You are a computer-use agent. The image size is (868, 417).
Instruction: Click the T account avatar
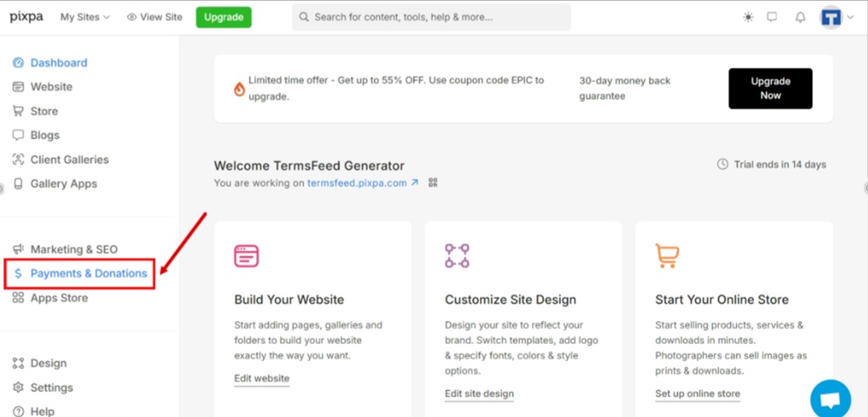pyautogui.click(x=831, y=17)
